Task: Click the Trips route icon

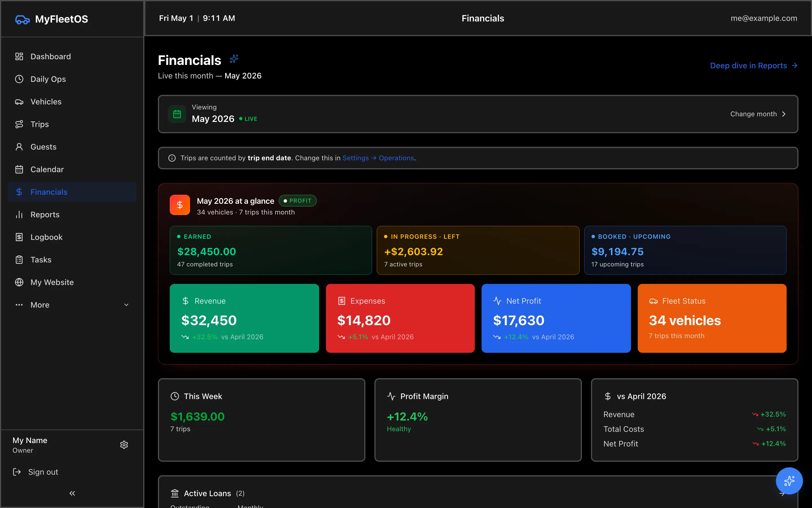Action: pos(19,124)
